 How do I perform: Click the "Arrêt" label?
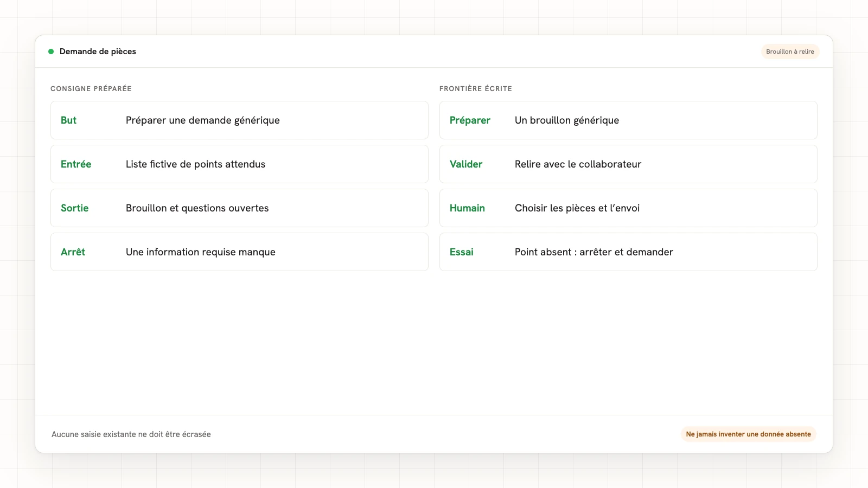pyautogui.click(x=73, y=252)
